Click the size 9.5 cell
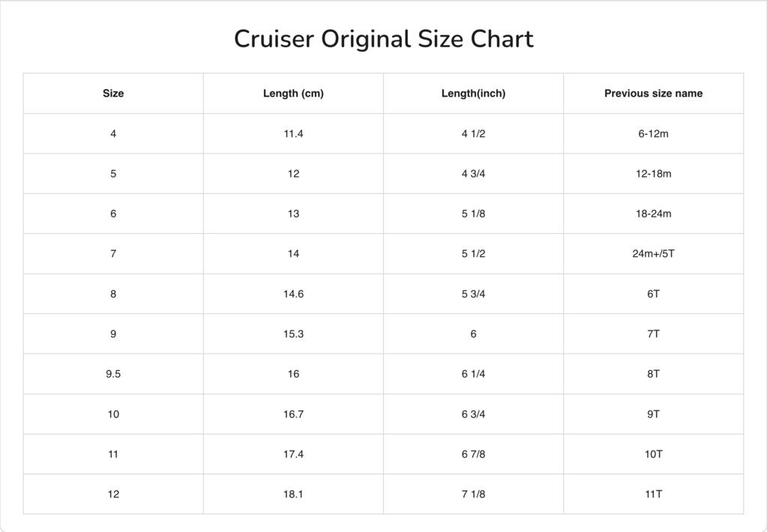The width and height of the screenshot is (767, 532). click(x=113, y=374)
